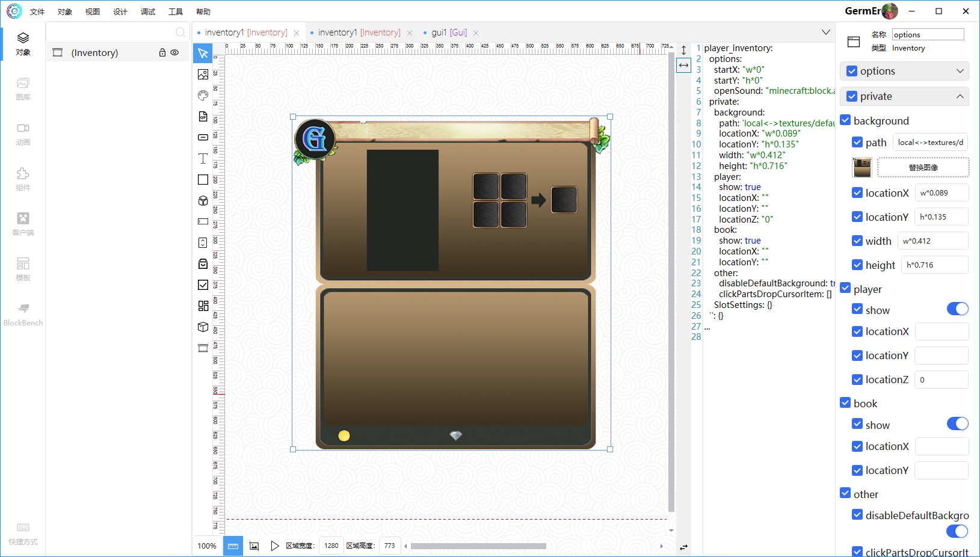Open the 图库 gallery sidebar panel
This screenshot has height=557, width=980.
point(23,89)
